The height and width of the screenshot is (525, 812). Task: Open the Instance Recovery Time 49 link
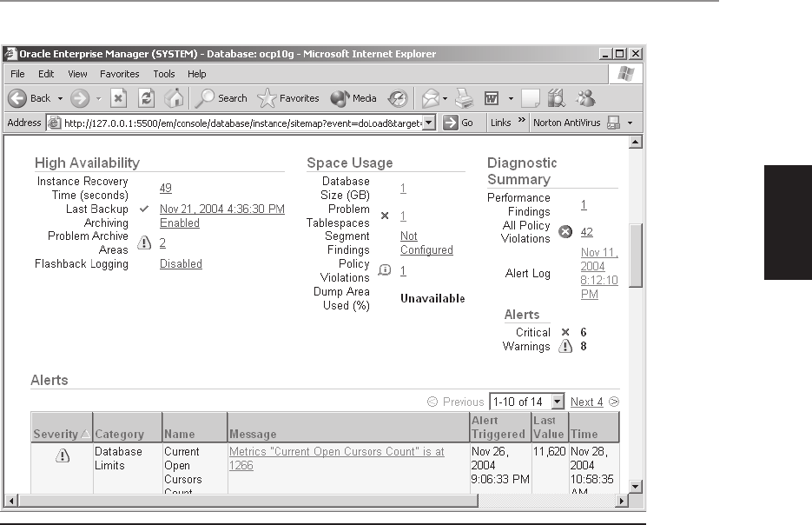(166, 188)
